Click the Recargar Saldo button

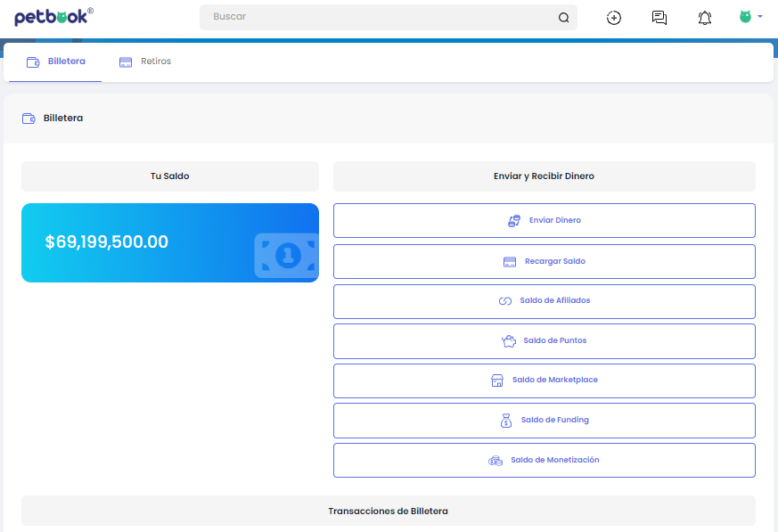[544, 261]
